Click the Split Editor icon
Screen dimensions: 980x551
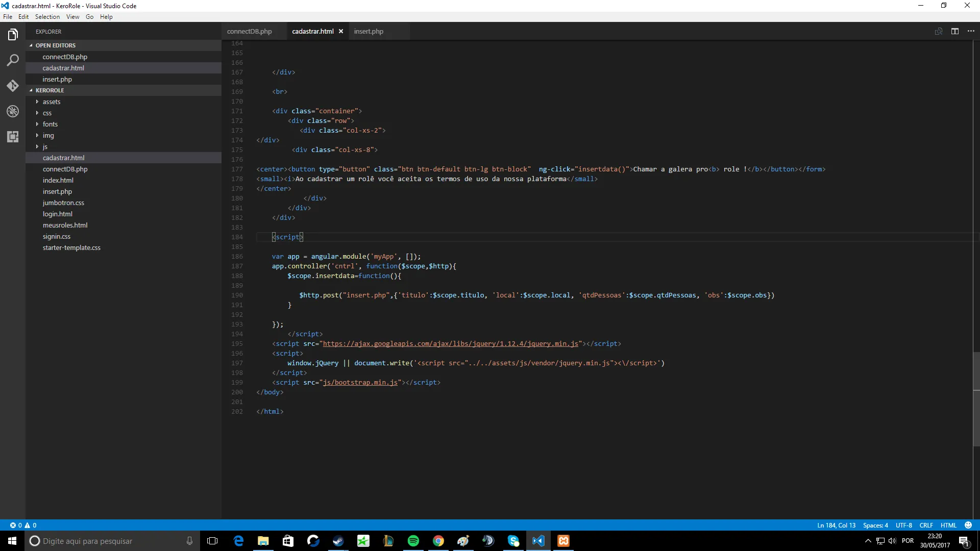[x=954, y=31]
